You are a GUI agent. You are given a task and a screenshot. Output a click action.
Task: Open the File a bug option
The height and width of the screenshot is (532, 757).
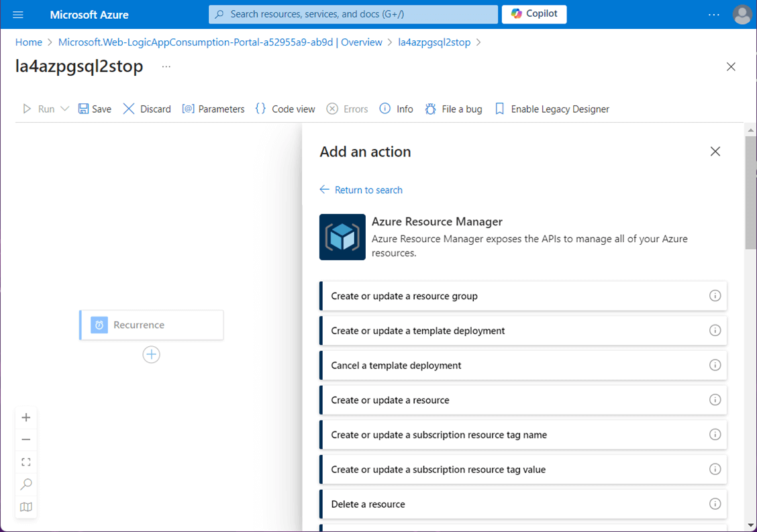coord(454,109)
